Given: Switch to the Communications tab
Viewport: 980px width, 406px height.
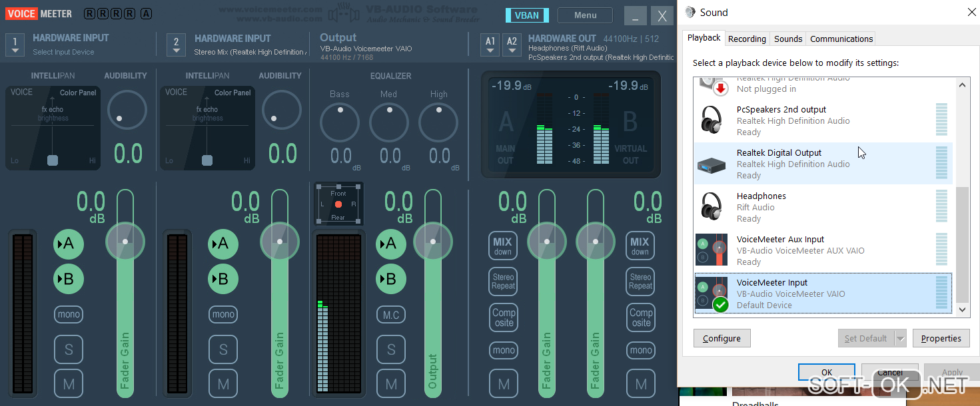Looking at the screenshot, I should 841,39.
